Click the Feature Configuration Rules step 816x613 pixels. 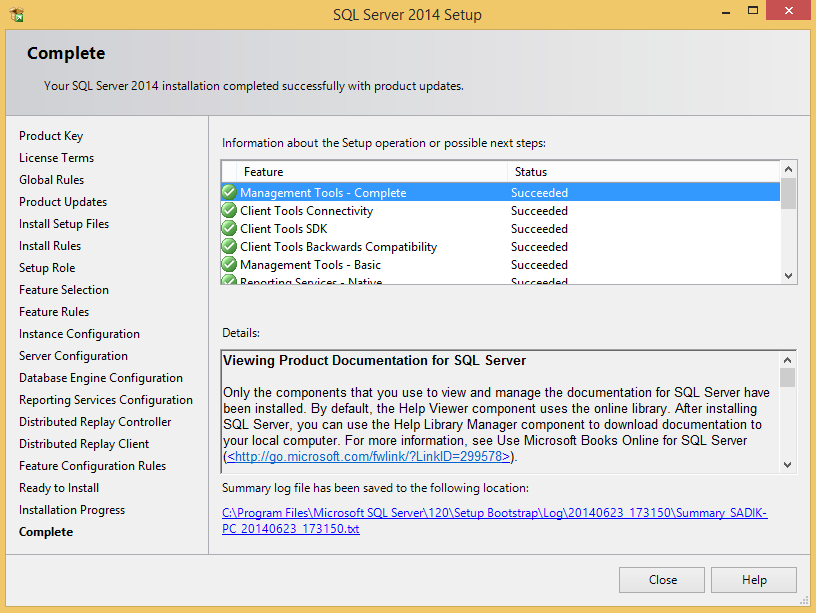93,466
